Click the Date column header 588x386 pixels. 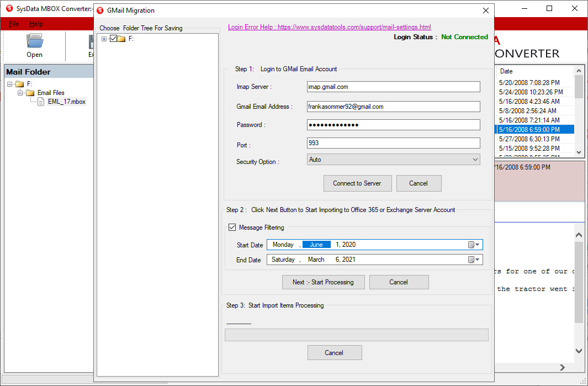pos(506,71)
